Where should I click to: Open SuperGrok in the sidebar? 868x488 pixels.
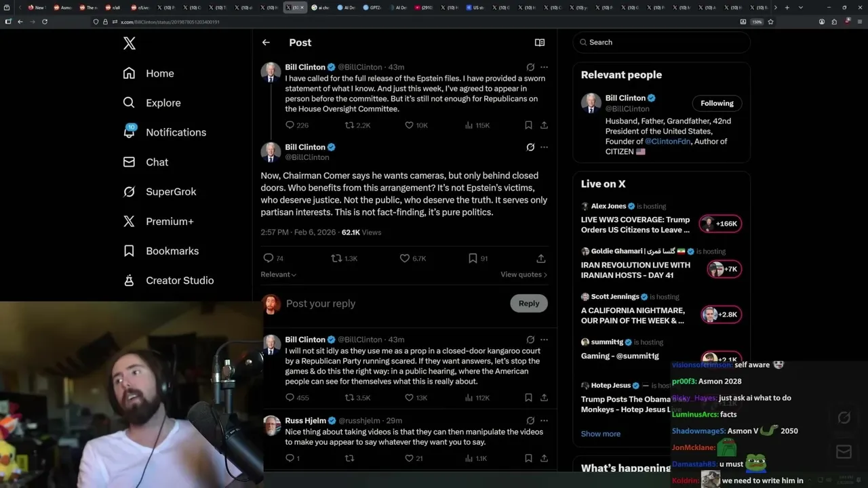(x=160, y=192)
